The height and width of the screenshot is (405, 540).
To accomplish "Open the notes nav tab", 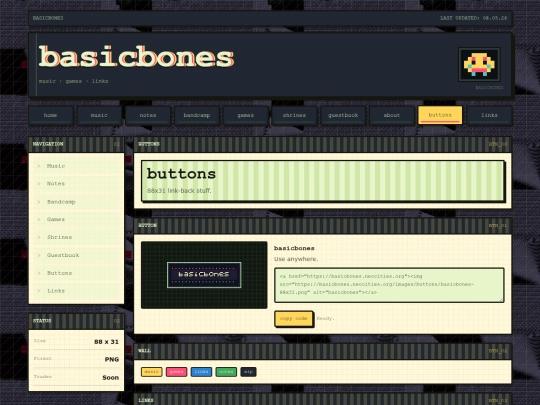I will [148, 115].
